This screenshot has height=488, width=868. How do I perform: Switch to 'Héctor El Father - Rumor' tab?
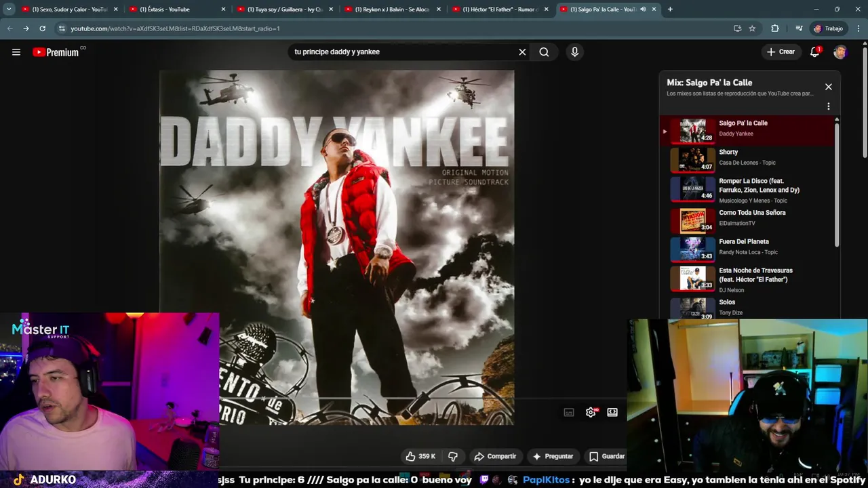[500, 9]
